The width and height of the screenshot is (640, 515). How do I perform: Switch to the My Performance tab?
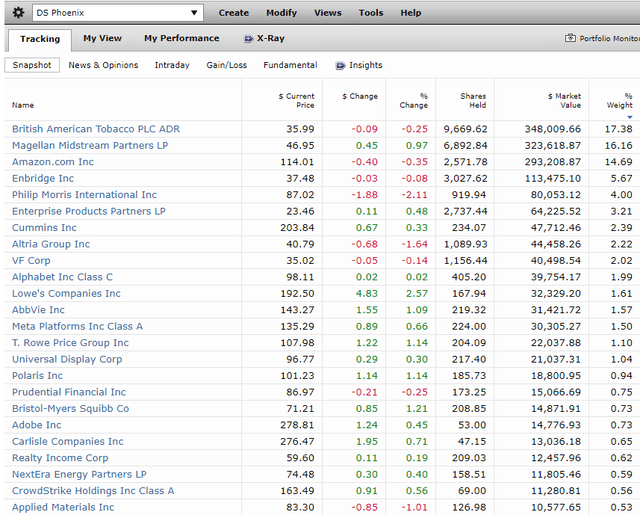click(181, 39)
